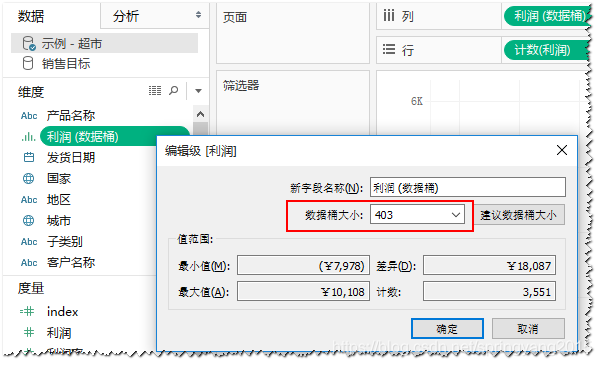Viewport: 602px width, 366px height.
Task: Select the 示例 - 超市 data source icon
Action: pyautogui.click(x=29, y=43)
